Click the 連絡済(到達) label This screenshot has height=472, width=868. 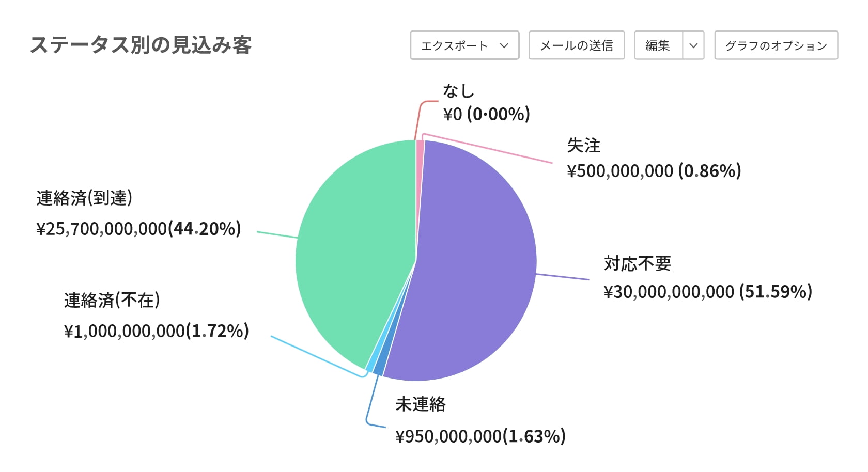pos(84,198)
